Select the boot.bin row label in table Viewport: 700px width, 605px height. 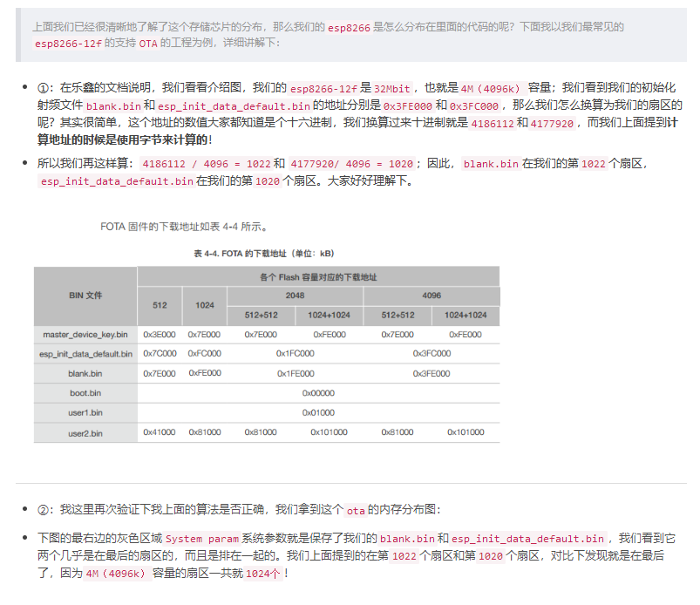click(85, 393)
